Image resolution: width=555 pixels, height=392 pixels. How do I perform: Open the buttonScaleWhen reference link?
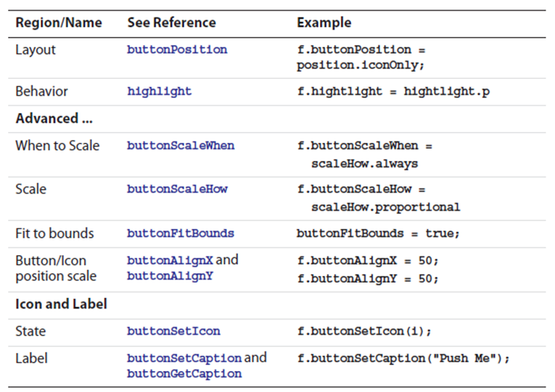[x=181, y=146]
